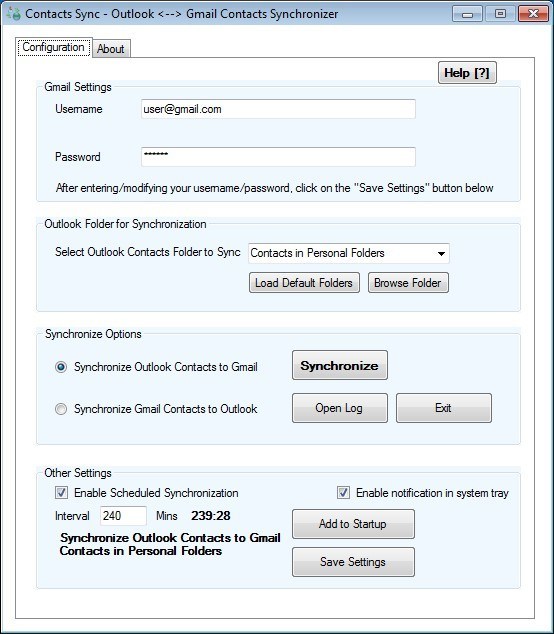This screenshot has width=554, height=634.
Task: Click Add to Startup button
Action: [353, 524]
